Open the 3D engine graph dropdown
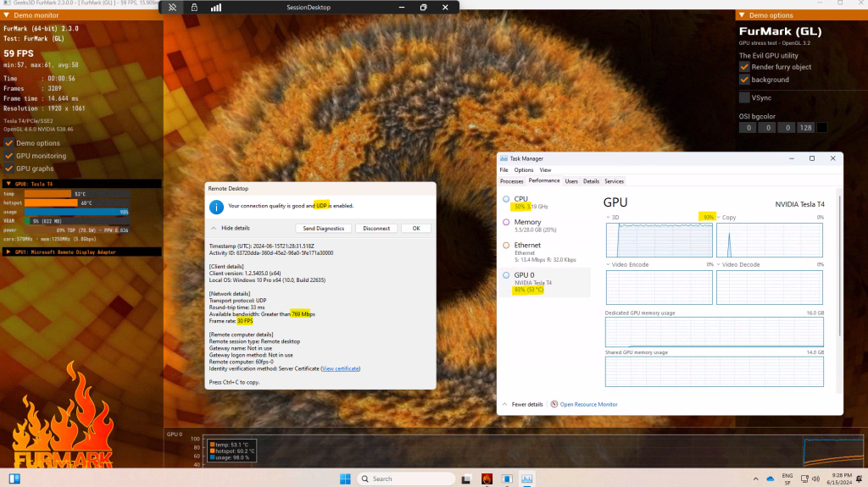This screenshot has width=868, height=487. coord(608,218)
